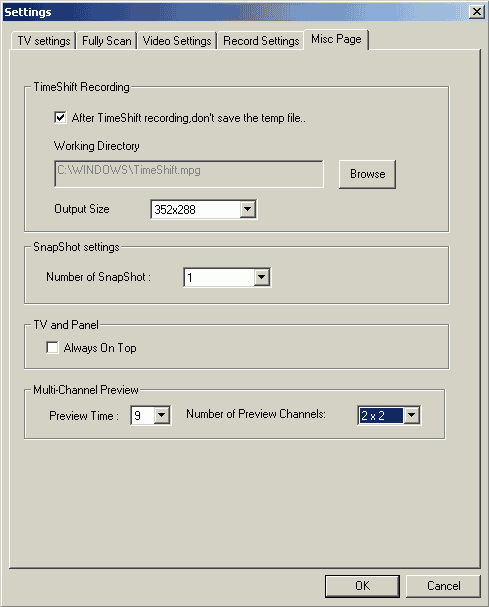Viewport: 489px width, 607px height.
Task: Click the Misc Page tab
Action: coord(336,39)
